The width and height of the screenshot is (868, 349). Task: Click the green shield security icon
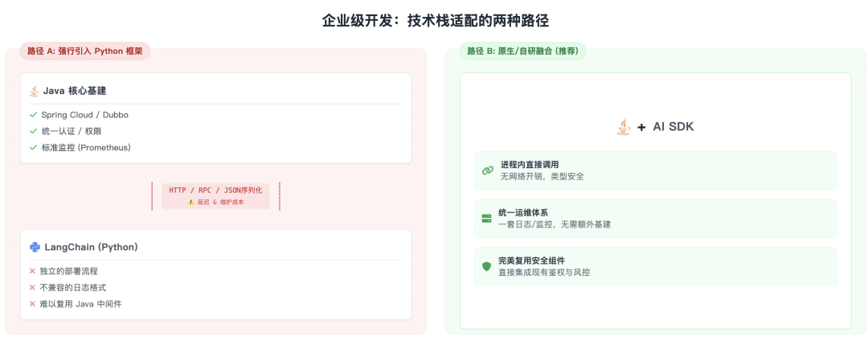[x=486, y=266]
